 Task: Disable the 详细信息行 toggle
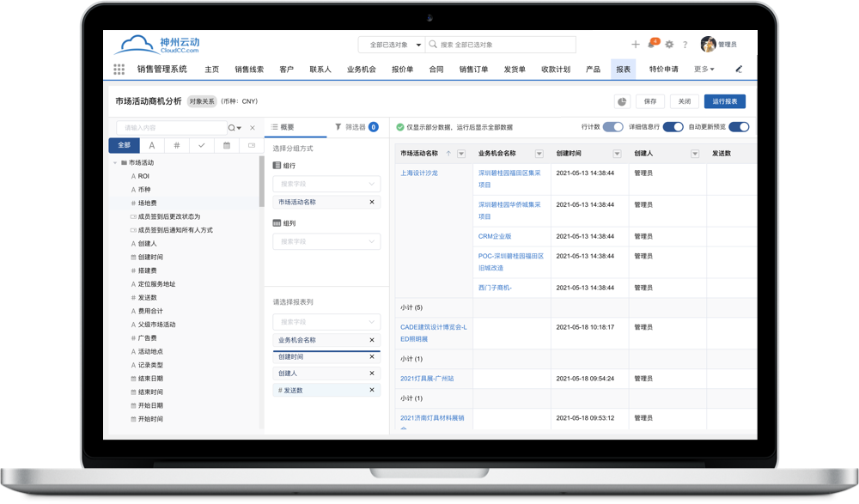click(674, 126)
